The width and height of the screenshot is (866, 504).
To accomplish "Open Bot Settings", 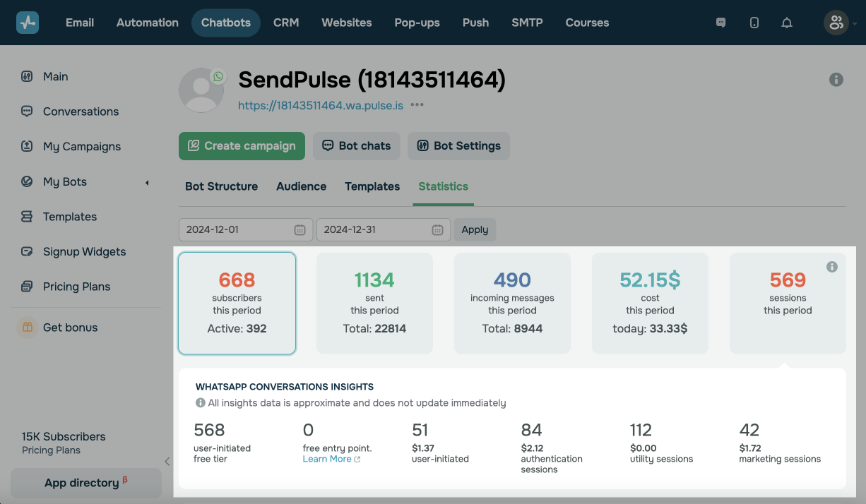I will tap(458, 146).
